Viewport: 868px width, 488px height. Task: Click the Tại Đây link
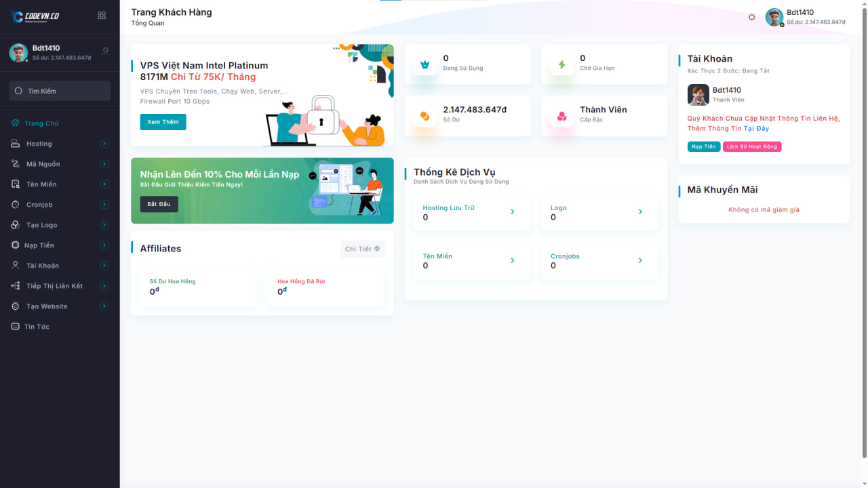pyautogui.click(x=756, y=128)
